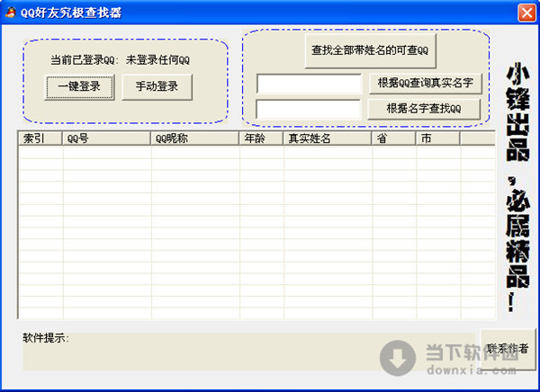Sort by the 省 column header
Image resolution: width=540 pixels, height=392 pixels.
393,138
